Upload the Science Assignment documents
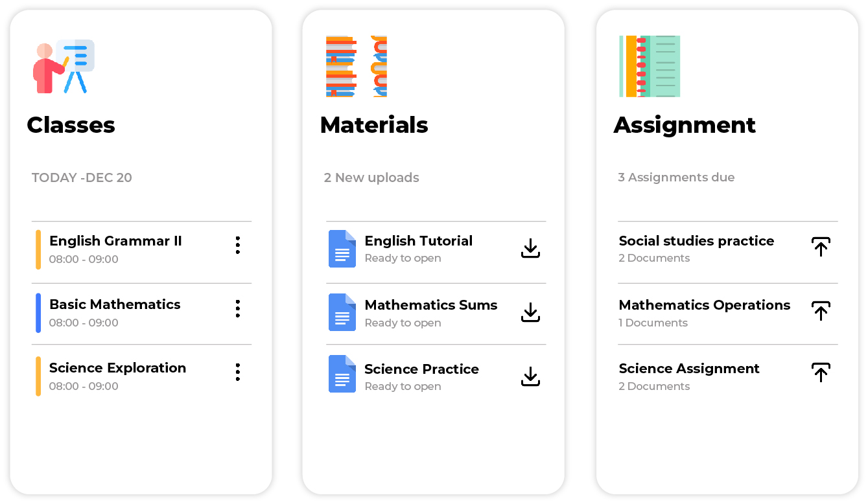 click(x=821, y=372)
